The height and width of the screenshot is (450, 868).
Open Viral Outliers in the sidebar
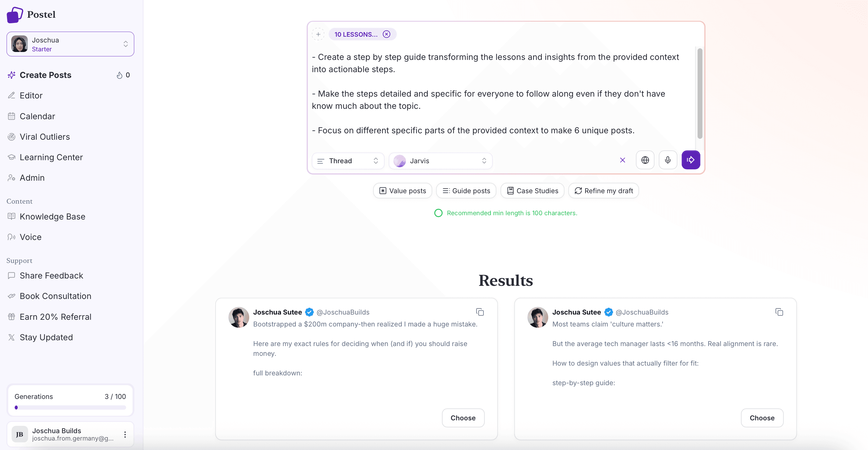(x=45, y=137)
